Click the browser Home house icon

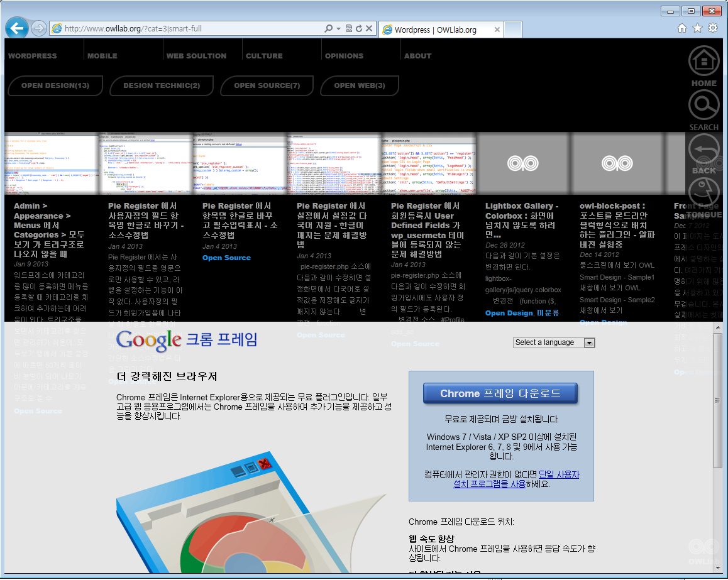pyautogui.click(x=682, y=28)
